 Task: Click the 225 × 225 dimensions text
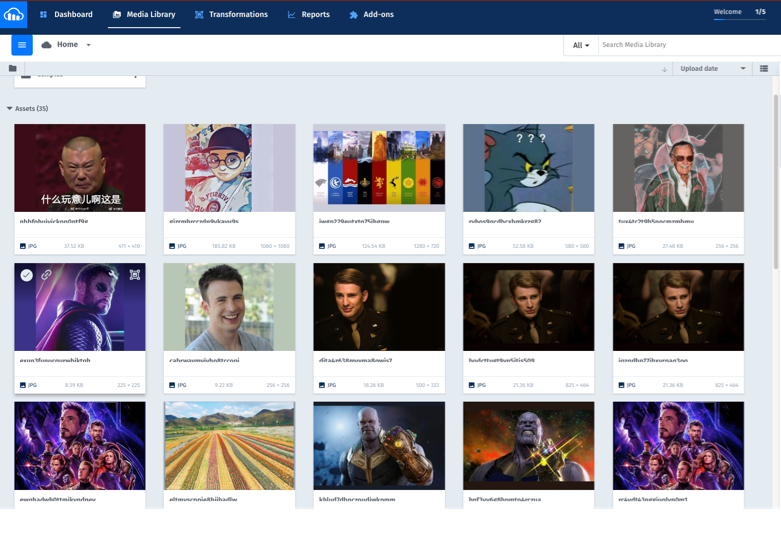(x=129, y=385)
